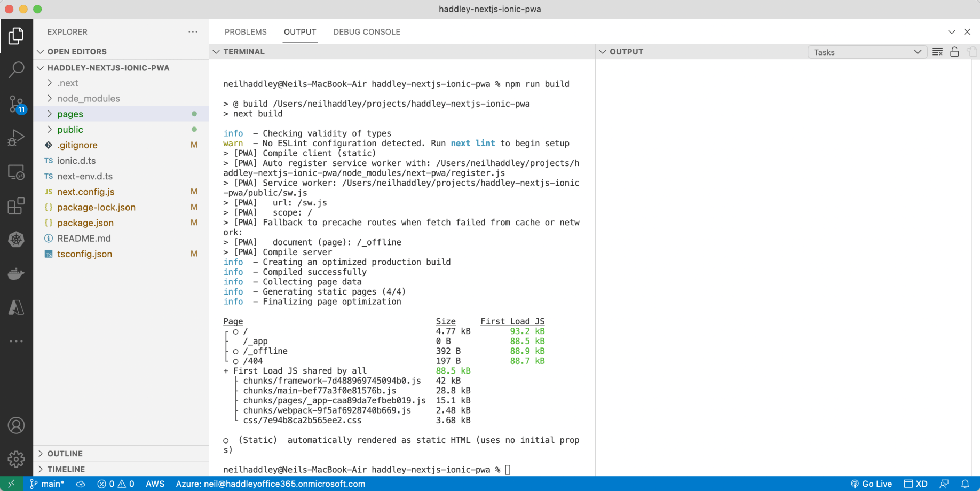Viewport: 980px width, 491px height.
Task: Expand the Outline section
Action: coord(41,454)
